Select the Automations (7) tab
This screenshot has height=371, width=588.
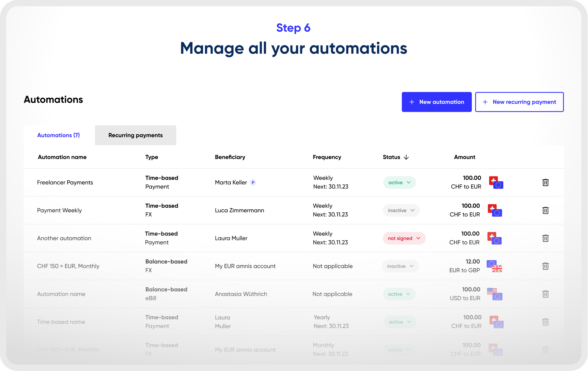[59, 135]
